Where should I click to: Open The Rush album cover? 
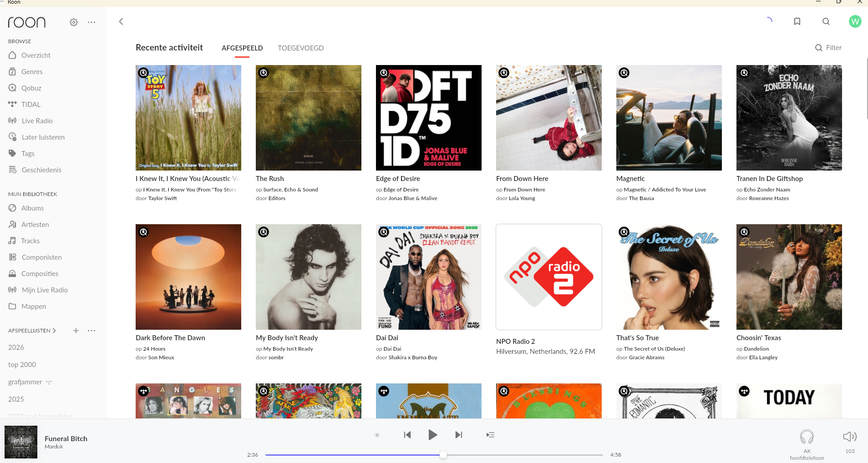[x=309, y=118]
